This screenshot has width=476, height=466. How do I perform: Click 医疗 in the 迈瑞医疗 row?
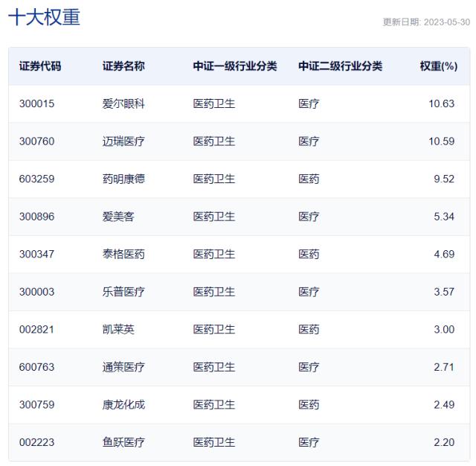[x=309, y=141]
